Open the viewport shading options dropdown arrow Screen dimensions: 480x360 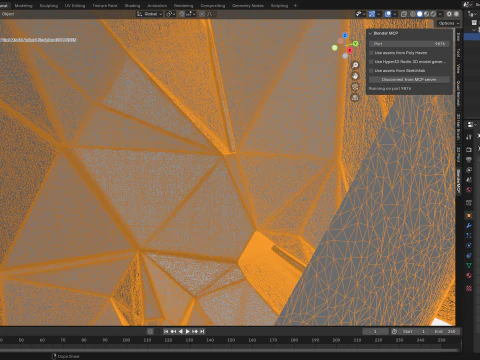(x=440, y=14)
